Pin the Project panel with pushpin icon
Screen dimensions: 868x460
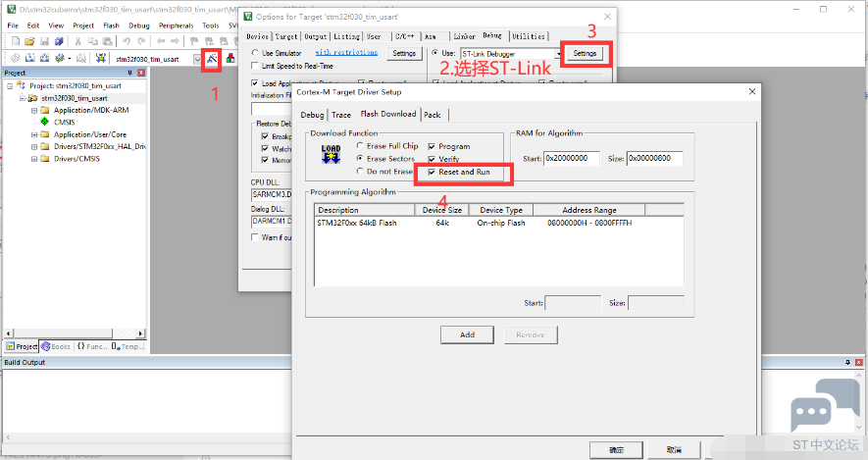[x=130, y=73]
